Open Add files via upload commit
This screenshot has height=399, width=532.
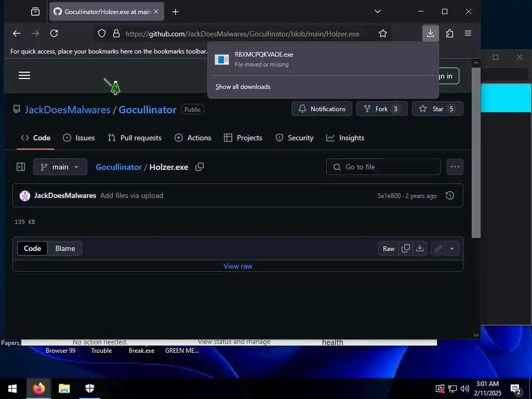click(x=131, y=196)
